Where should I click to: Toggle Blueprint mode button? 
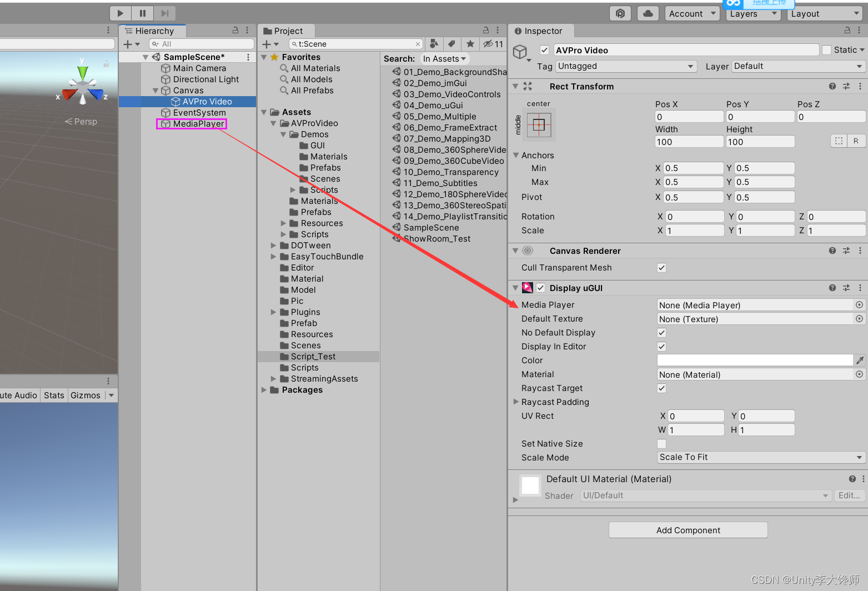point(839,141)
